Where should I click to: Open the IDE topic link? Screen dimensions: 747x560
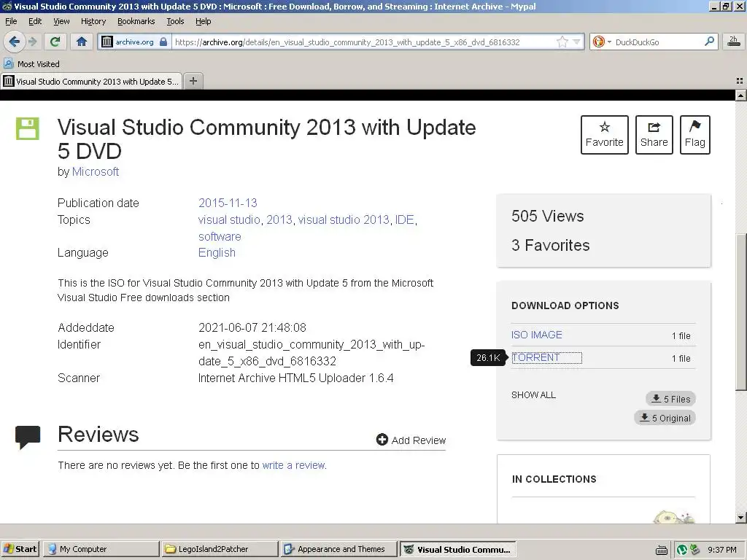pos(404,219)
